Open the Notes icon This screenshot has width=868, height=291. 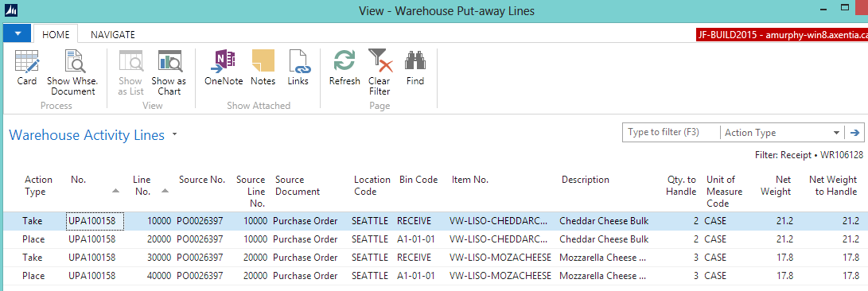(x=263, y=68)
